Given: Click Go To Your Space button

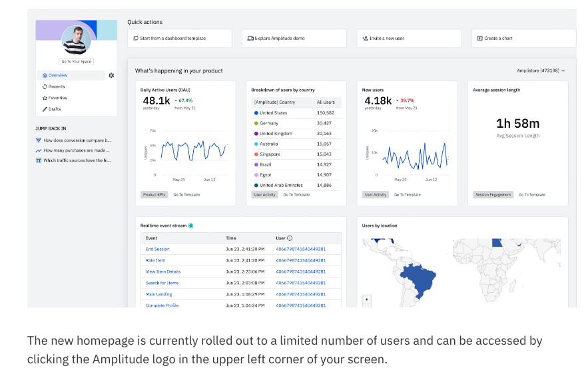Looking at the screenshot, I should pyautogui.click(x=76, y=61).
